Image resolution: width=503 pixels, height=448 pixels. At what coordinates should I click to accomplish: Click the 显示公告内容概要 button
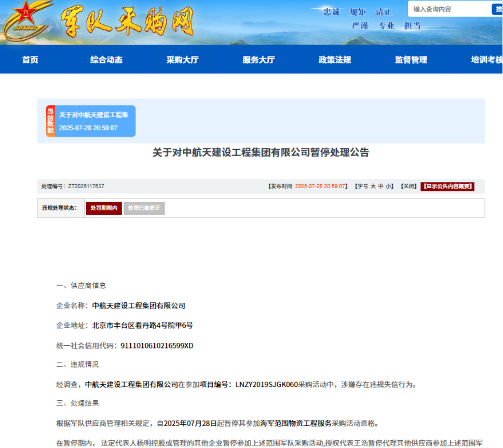pyautogui.click(x=447, y=187)
